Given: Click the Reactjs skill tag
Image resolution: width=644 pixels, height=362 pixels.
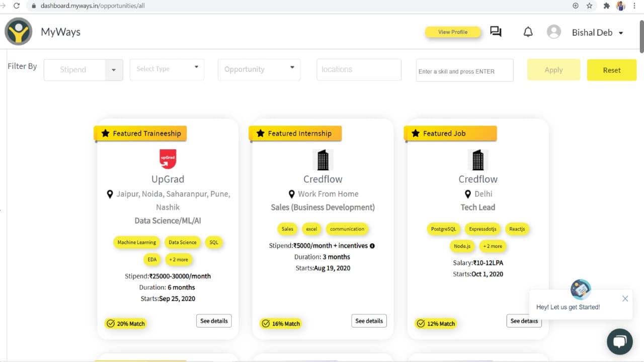Looking at the screenshot, I should click(517, 229).
